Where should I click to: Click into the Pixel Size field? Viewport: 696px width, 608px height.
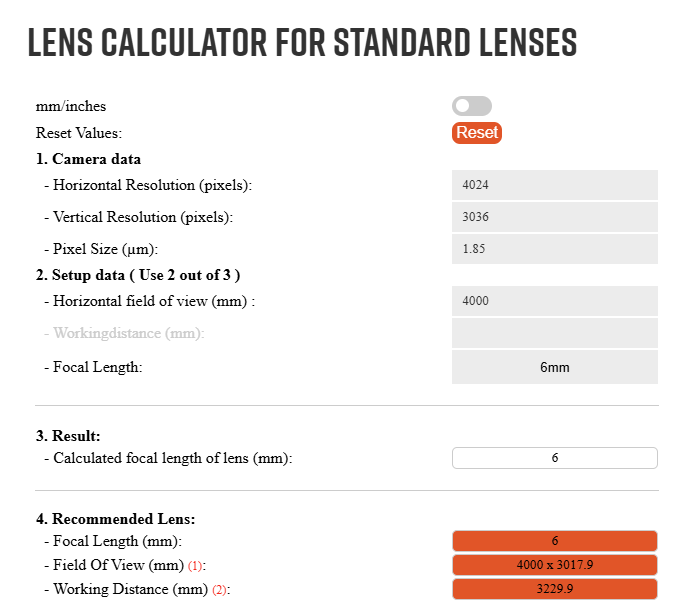555,249
